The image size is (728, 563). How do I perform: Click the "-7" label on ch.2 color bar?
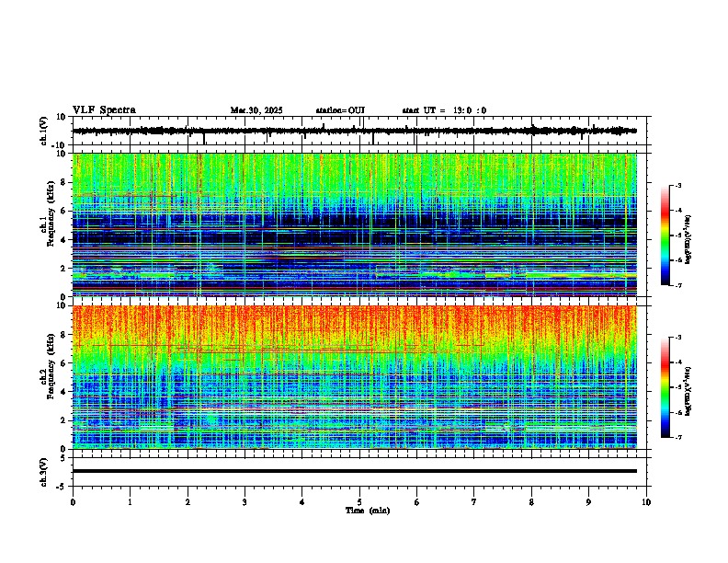pyautogui.click(x=677, y=437)
